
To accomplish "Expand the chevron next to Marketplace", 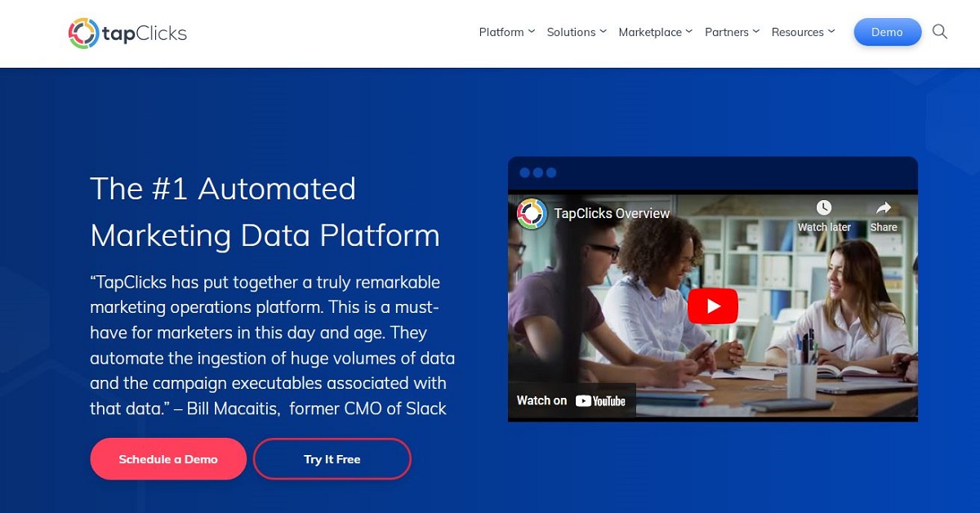I will (688, 32).
